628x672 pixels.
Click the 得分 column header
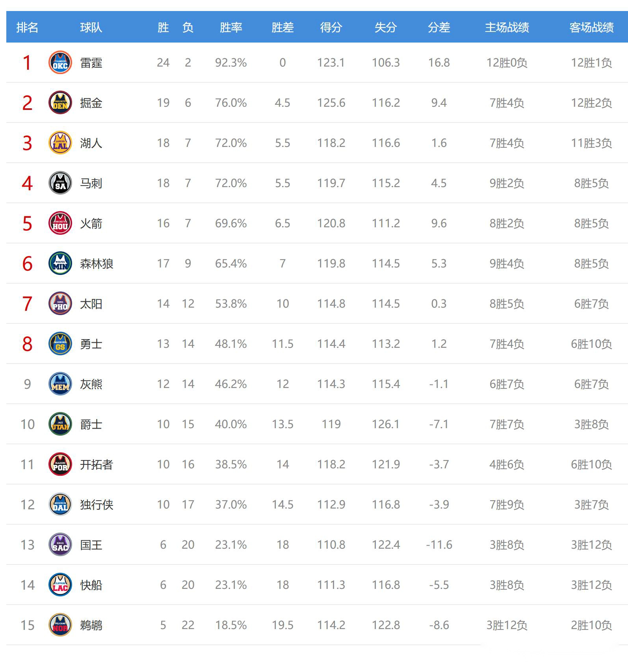pyautogui.click(x=331, y=27)
